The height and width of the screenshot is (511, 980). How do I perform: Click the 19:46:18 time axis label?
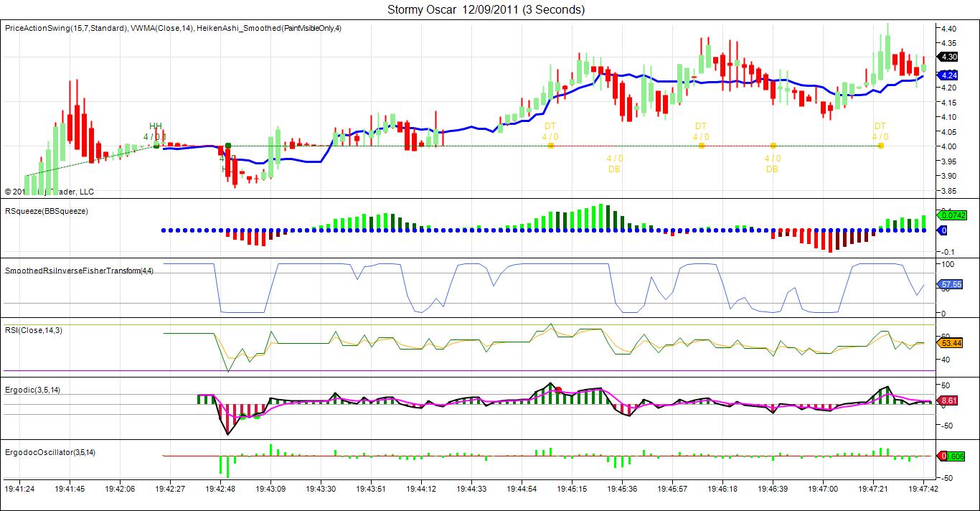pyautogui.click(x=722, y=489)
